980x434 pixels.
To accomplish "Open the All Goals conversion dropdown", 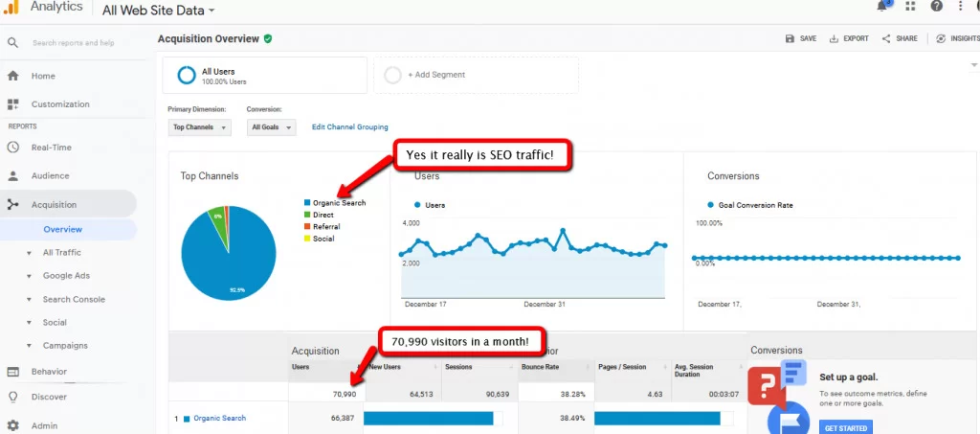I will point(272,127).
